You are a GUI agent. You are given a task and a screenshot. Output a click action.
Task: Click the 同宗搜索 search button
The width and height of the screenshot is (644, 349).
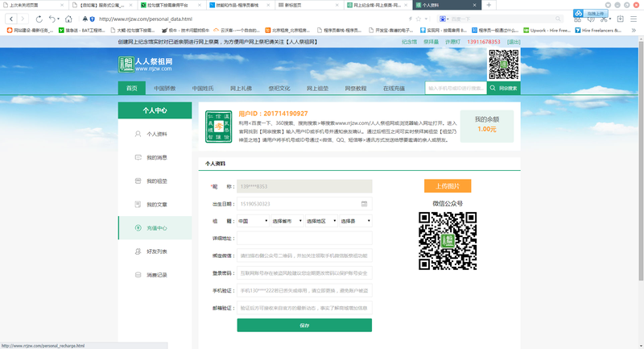504,88
